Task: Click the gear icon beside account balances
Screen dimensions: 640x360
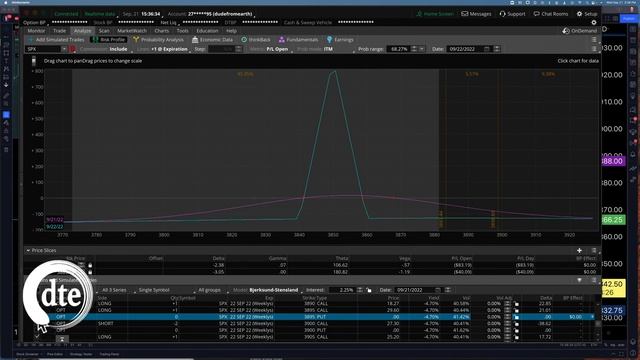Action: 594,22
